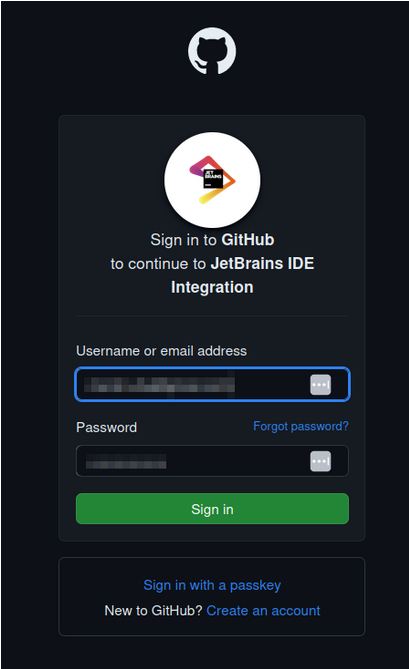Open the Forgot password? link
This screenshot has height=669, width=409.
[301, 426]
